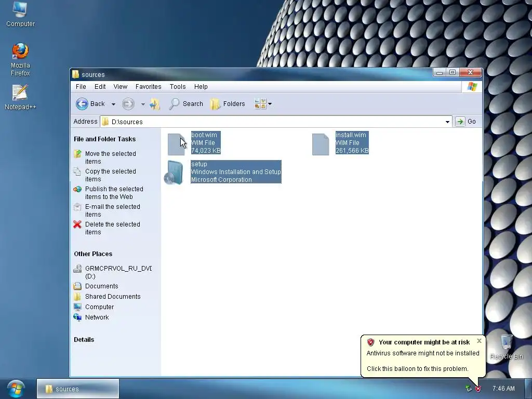
Task: Open the File menu
Action: point(81,87)
